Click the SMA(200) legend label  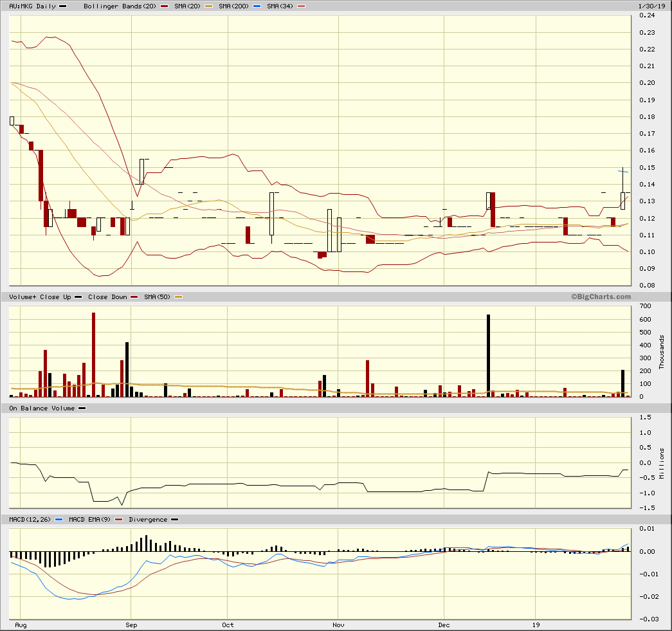coord(233,6)
